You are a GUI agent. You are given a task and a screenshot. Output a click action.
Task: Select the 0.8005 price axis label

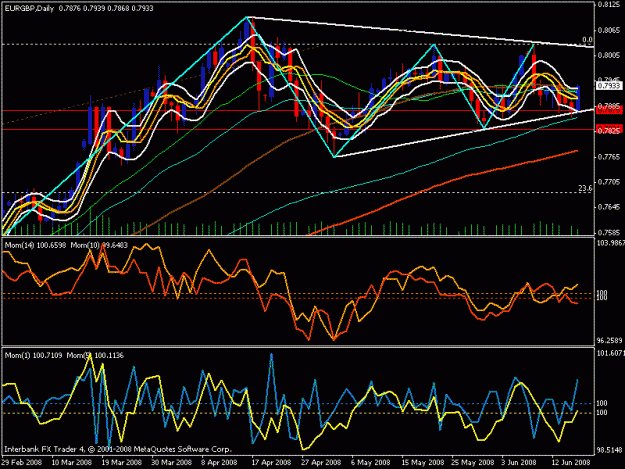[x=609, y=55]
